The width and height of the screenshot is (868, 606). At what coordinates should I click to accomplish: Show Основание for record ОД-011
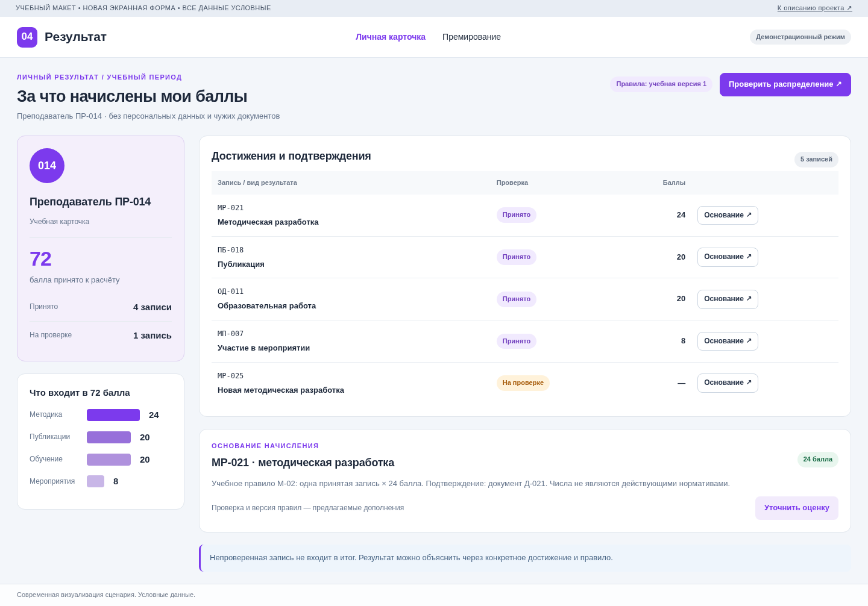[x=728, y=299]
